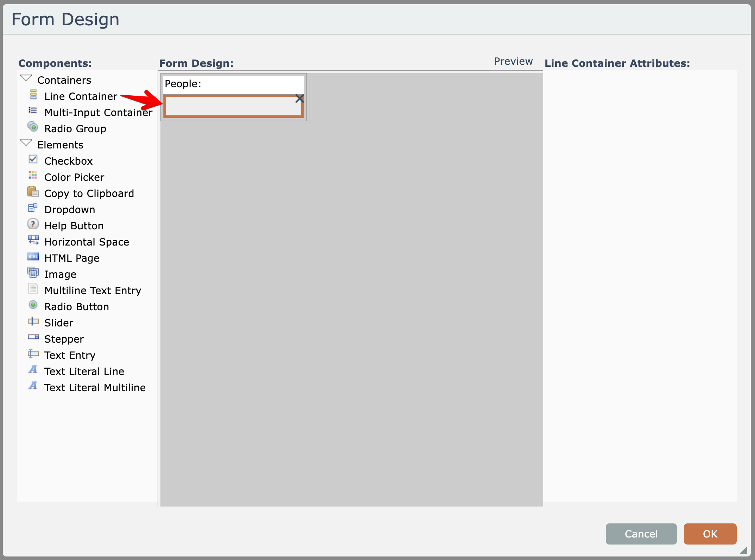Choose the Radio Button element
The width and height of the screenshot is (755, 560).
pos(76,307)
